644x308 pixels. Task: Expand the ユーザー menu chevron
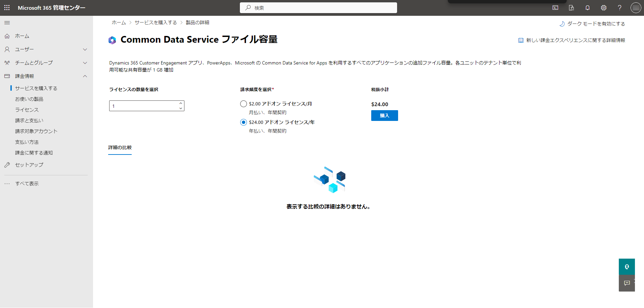pyautogui.click(x=85, y=49)
